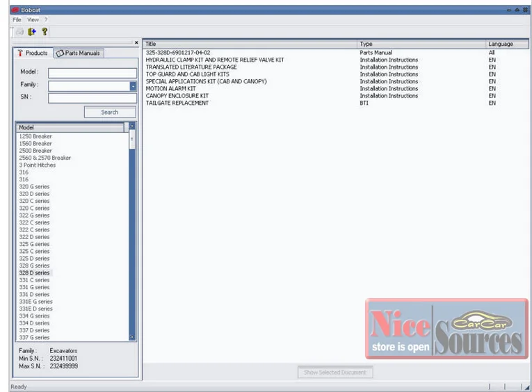Select 331E G series model
The height and width of the screenshot is (392, 532).
pyautogui.click(x=35, y=302)
